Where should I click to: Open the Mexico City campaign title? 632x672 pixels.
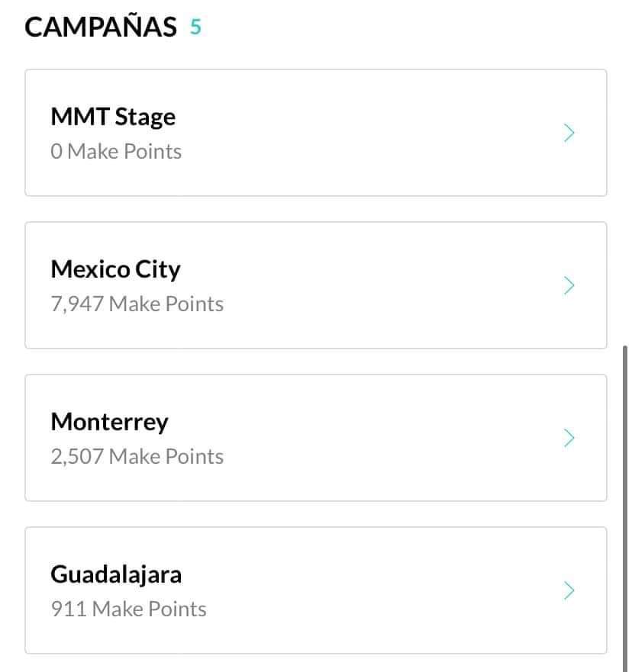[x=115, y=269]
